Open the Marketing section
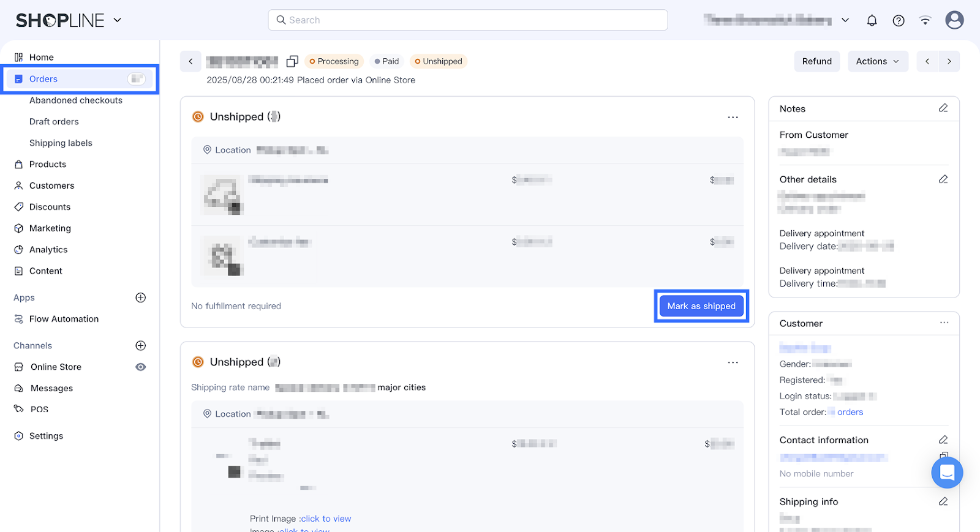The image size is (980, 532). pos(50,228)
